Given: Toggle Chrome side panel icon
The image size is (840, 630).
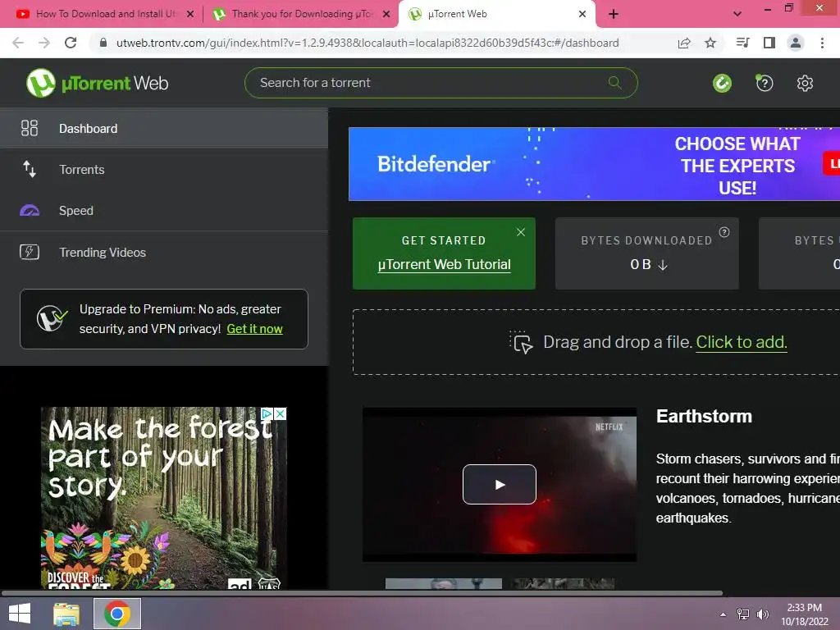Looking at the screenshot, I should click(x=769, y=43).
